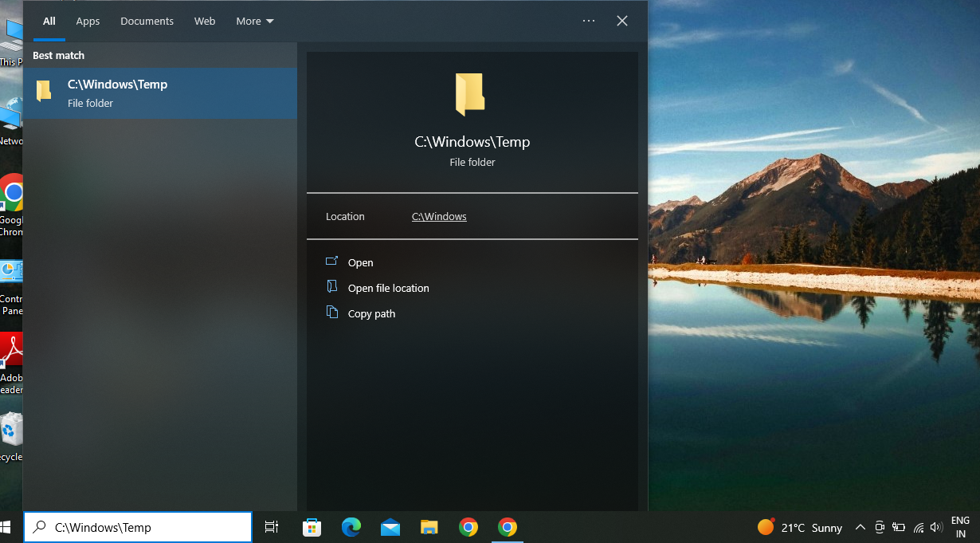Screen dimensions: 980x543
Task: Select the Network desktop icon
Action: 11,121
